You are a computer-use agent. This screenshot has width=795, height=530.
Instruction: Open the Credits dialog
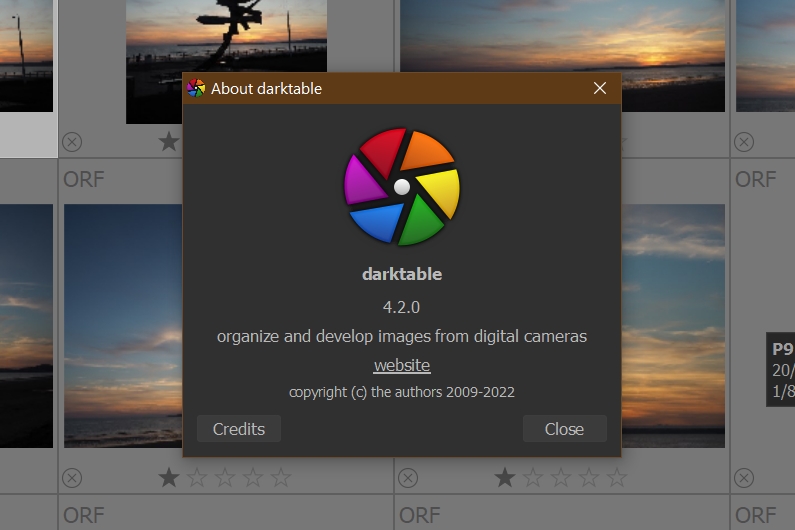coord(238,429)
